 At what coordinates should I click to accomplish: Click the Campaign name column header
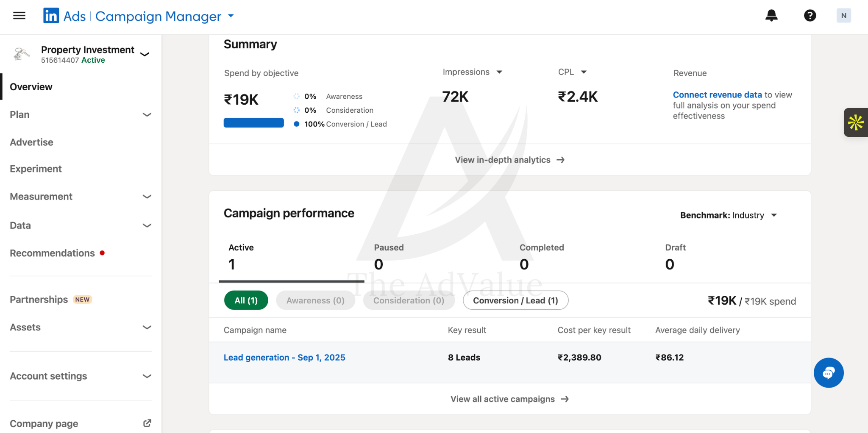[255, 330]
